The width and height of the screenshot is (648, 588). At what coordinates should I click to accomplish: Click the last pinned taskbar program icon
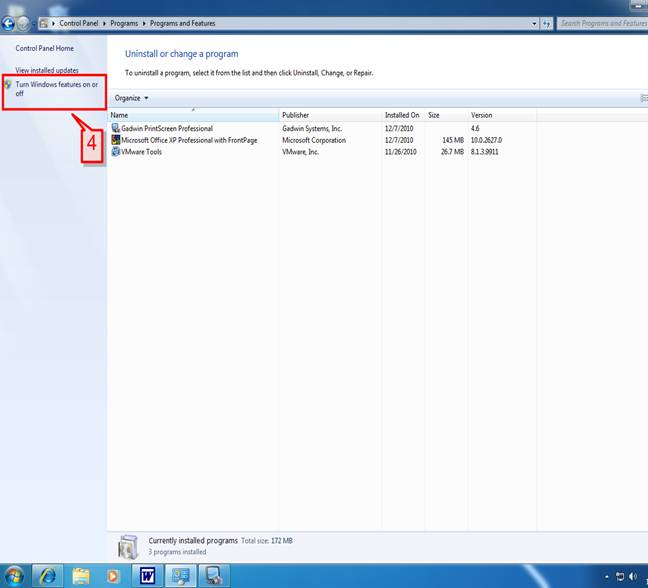(214, 576)
